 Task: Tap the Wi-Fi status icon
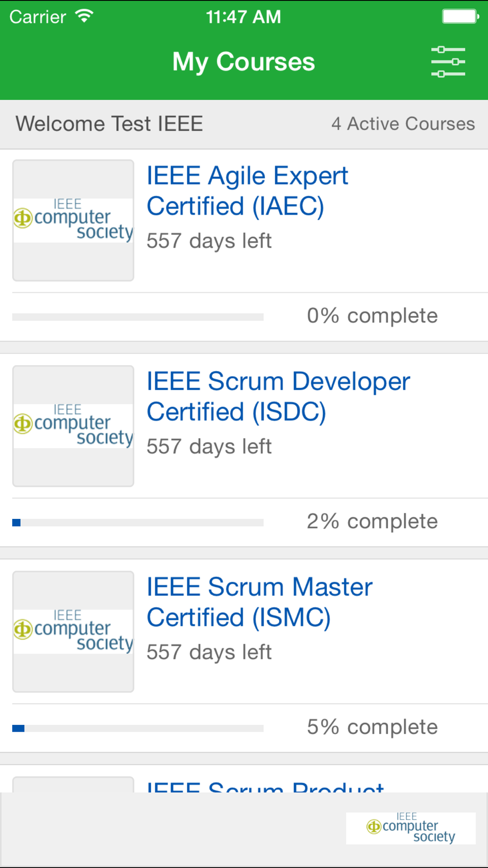point(84,17)
